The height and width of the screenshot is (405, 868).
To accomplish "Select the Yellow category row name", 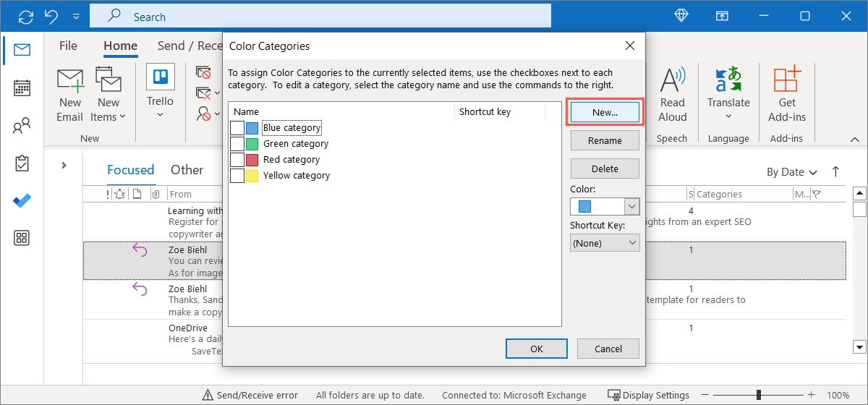I will click(x=297, y=176).
